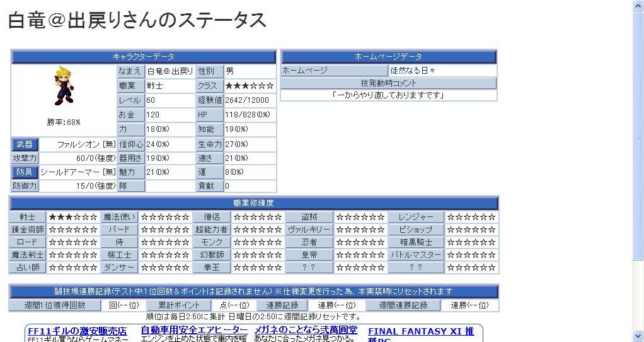The height and width of the screenshot is (342, 644).
Task: Click the 僧侶 job label
Action: pos(212,216)
